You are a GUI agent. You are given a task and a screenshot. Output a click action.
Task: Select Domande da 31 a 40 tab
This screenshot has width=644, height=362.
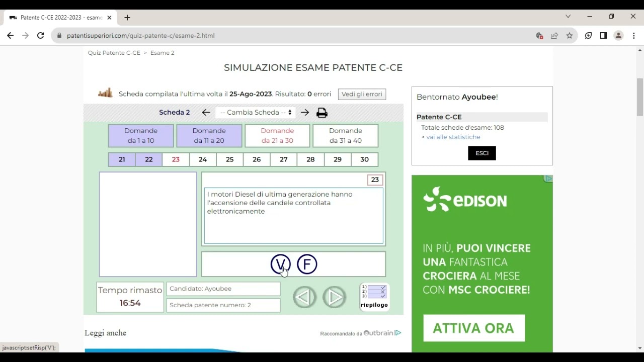coord(346,136)
